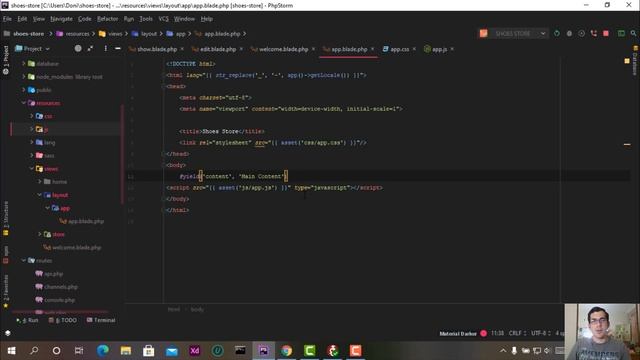
Task: Open the Refactor menu
Action: [x=107, y=19]
